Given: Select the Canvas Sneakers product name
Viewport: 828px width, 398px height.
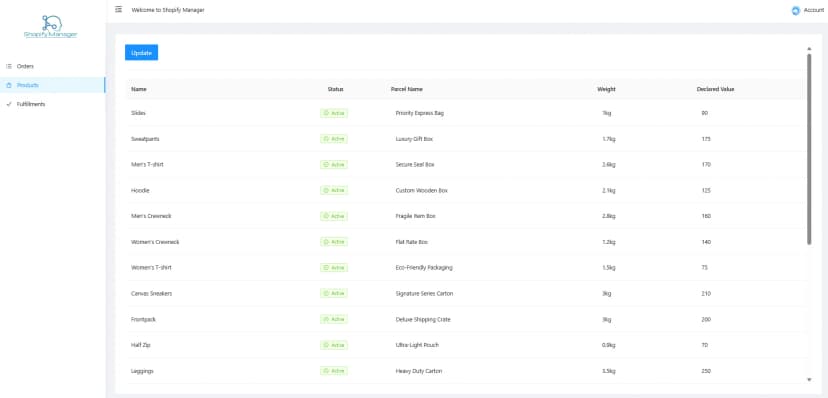Looking at the screenshot, I should click(152, 293).
